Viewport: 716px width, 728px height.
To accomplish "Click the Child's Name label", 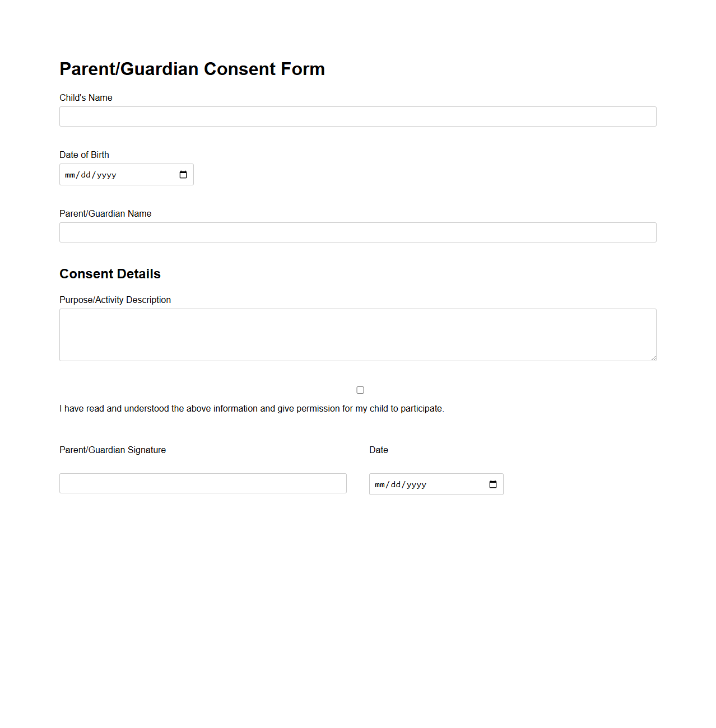I will (86, 97).
